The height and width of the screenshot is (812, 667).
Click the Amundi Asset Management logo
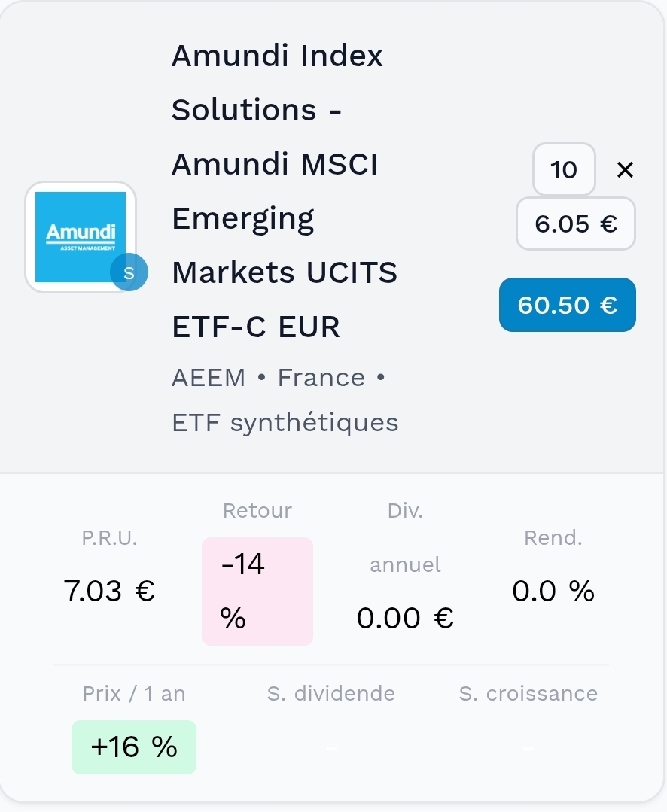[x=81, y=236]
